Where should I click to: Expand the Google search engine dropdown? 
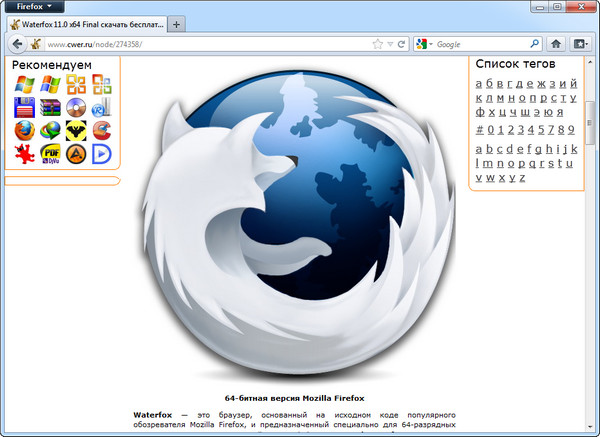point(424,44)
